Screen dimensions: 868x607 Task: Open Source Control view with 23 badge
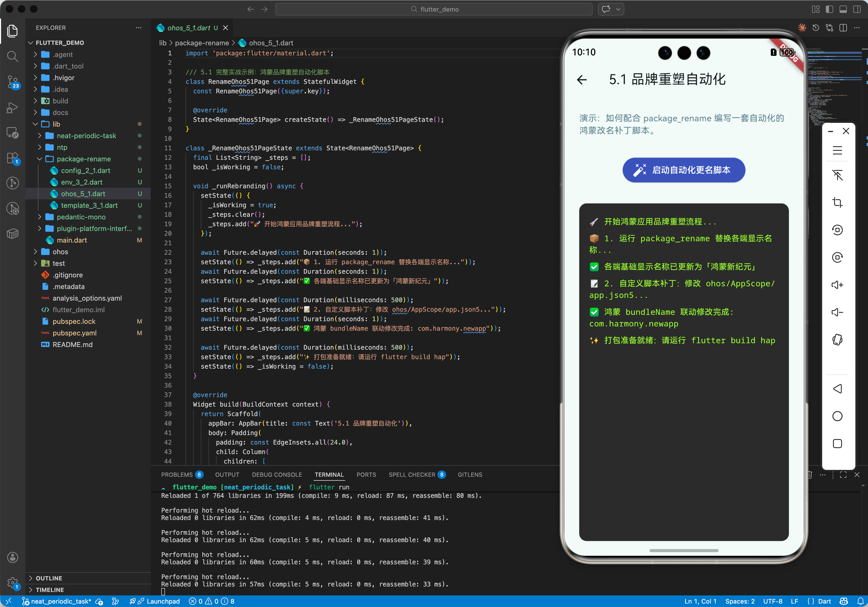click(12, 81)
